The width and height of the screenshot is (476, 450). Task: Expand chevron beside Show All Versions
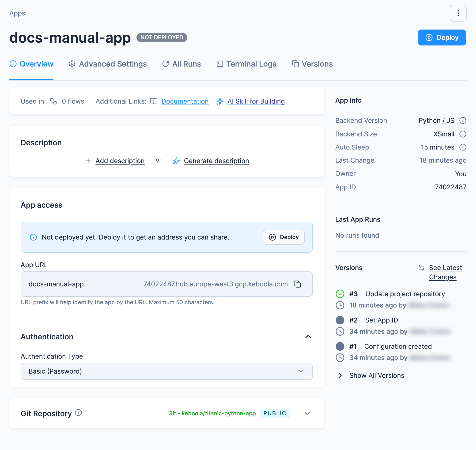coord(340,375)
